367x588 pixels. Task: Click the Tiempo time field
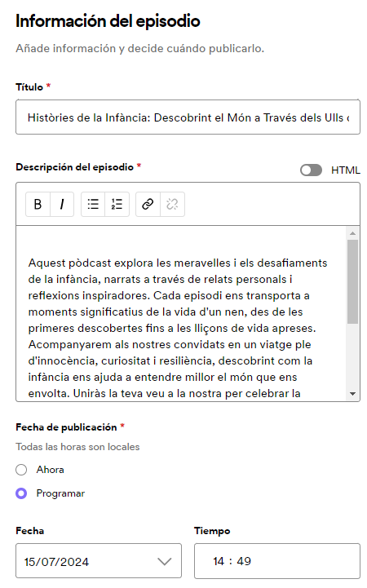277,561
